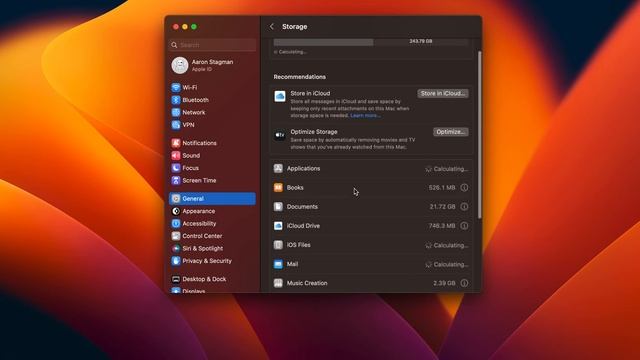The image size is (640, 360).
Task: Select the Network globe icon
Action: (176, 112)
